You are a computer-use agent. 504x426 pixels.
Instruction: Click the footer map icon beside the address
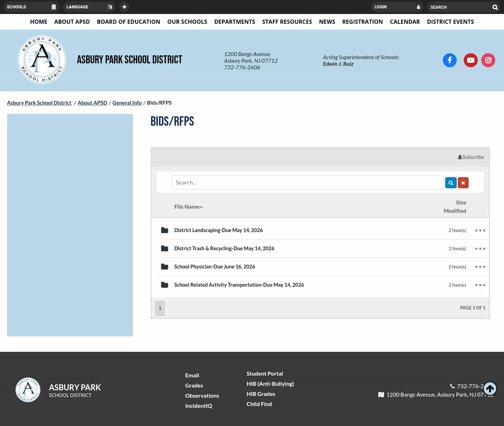[381, 394]
